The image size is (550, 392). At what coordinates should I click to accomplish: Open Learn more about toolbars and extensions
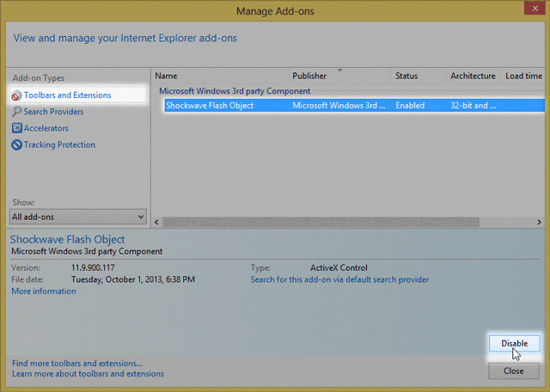point(88,374)
